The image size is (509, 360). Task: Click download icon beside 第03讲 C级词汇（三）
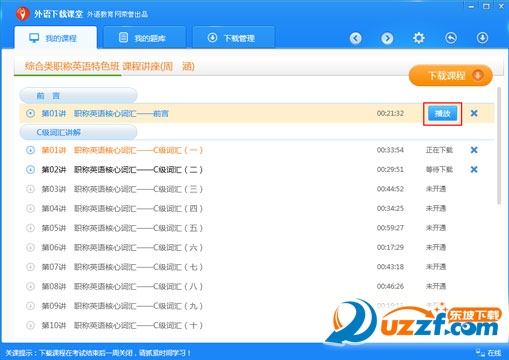click(x=30, y=189)
